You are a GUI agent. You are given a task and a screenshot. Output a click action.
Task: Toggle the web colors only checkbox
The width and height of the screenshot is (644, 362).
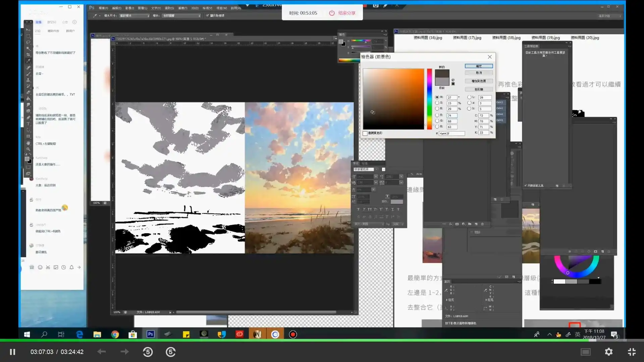click(x=365, y=133)
